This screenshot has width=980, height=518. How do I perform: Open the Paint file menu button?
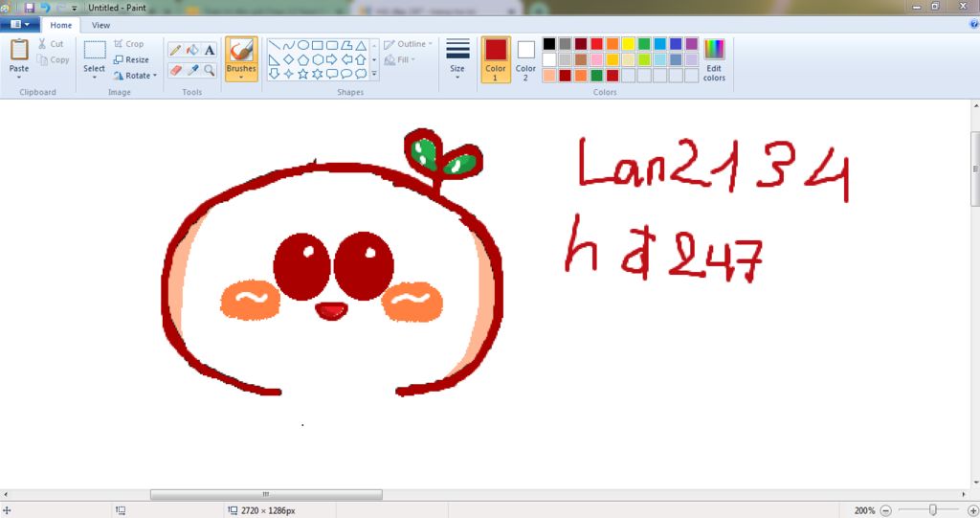(20, 24)
